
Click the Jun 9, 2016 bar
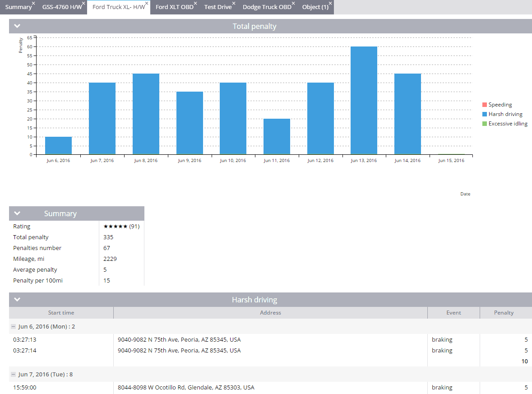pyautogui.click(x=190, y=123)
